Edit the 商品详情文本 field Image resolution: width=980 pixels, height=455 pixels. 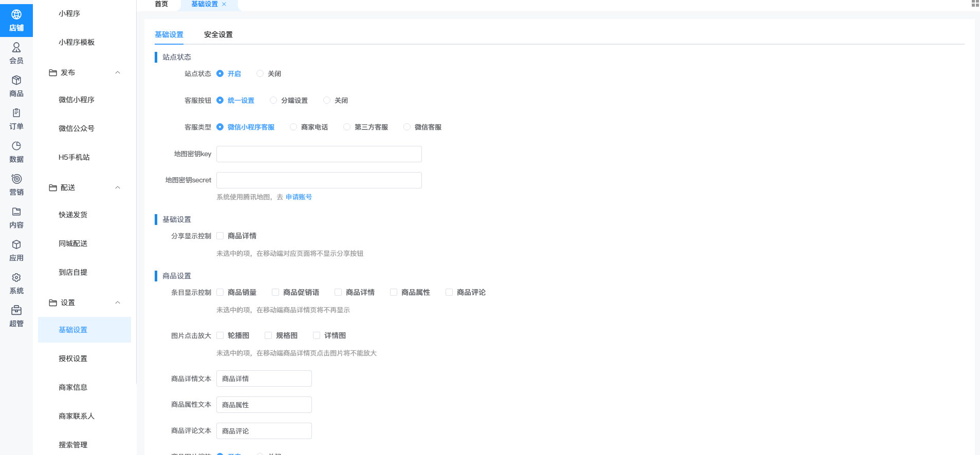click(264, 378)
